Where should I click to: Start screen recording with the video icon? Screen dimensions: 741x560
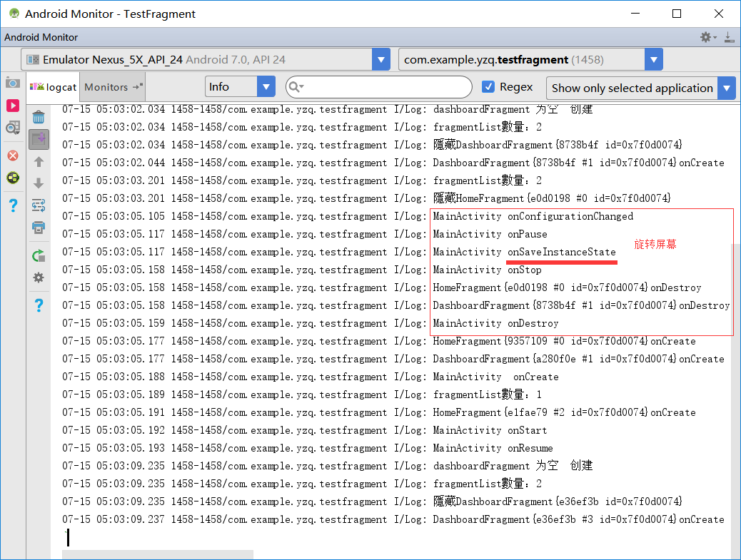[12, 104]
